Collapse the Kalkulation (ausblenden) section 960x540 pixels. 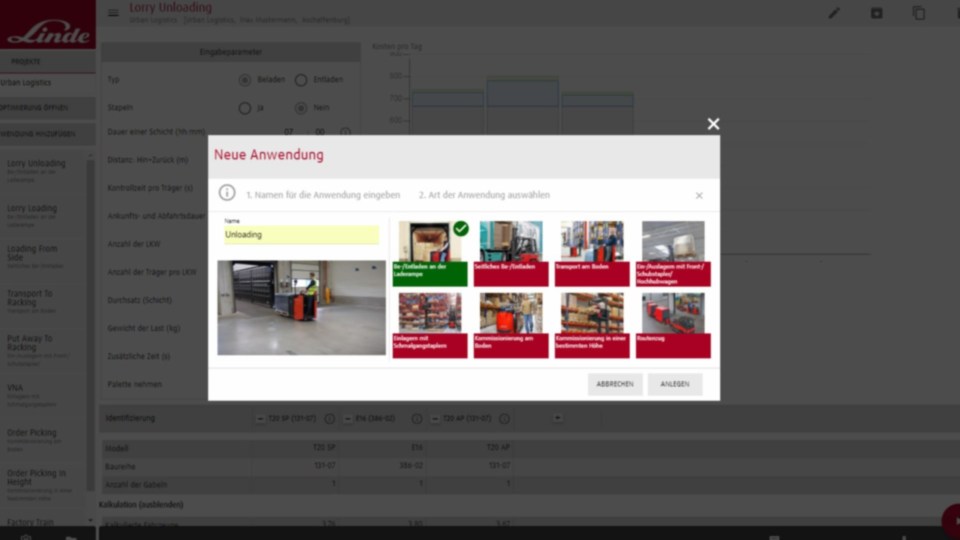point(141,504)
